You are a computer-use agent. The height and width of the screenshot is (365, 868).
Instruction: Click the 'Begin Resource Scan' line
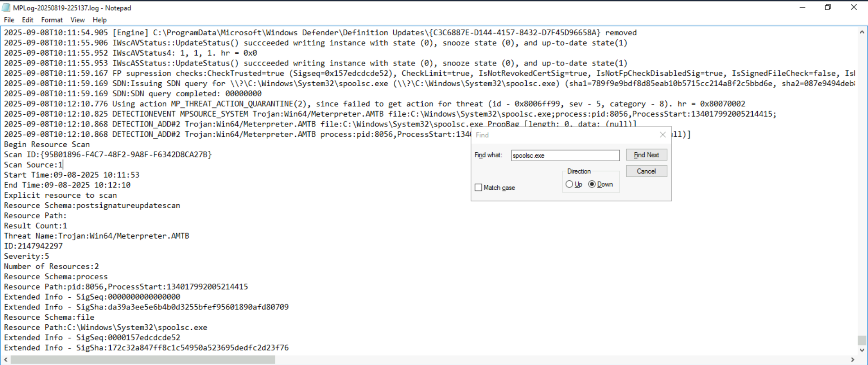click(x=47, y=145)
